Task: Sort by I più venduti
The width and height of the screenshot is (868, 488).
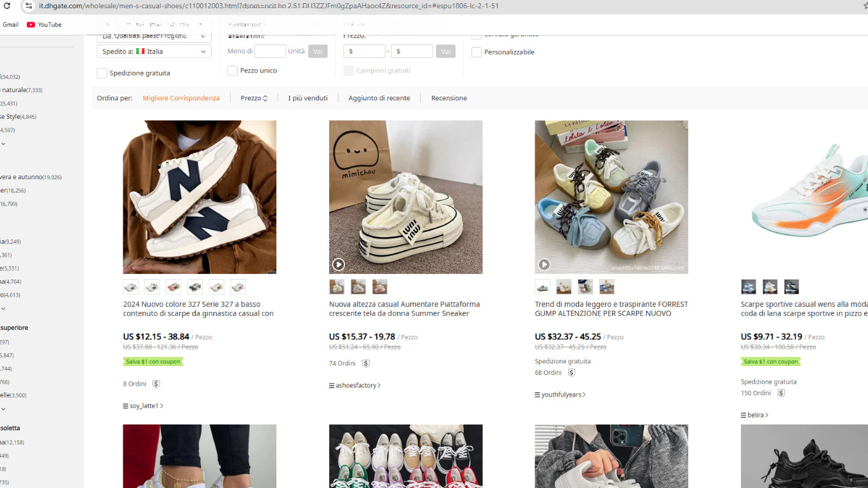Action: 308,98
